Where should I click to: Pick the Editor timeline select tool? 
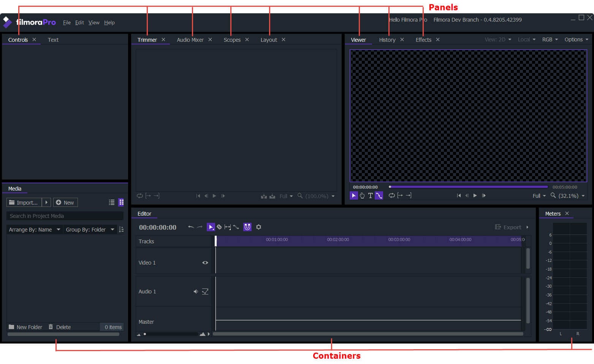211,227
